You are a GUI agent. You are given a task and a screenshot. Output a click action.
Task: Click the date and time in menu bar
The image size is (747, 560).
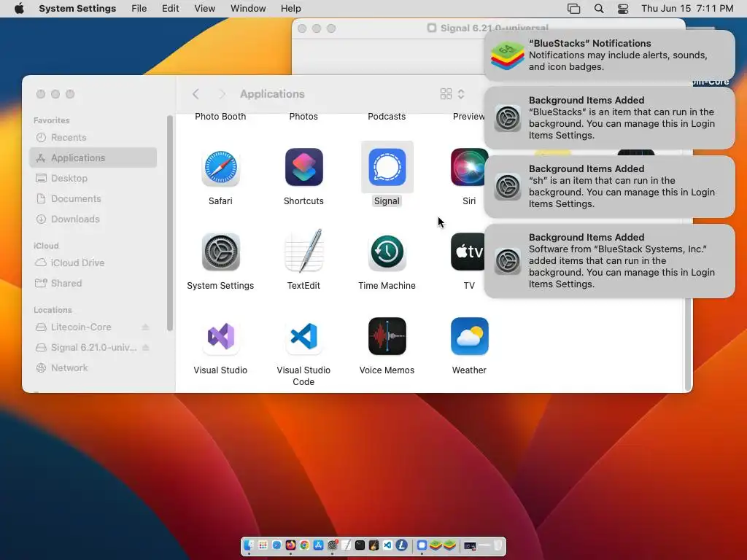(687, 9)
